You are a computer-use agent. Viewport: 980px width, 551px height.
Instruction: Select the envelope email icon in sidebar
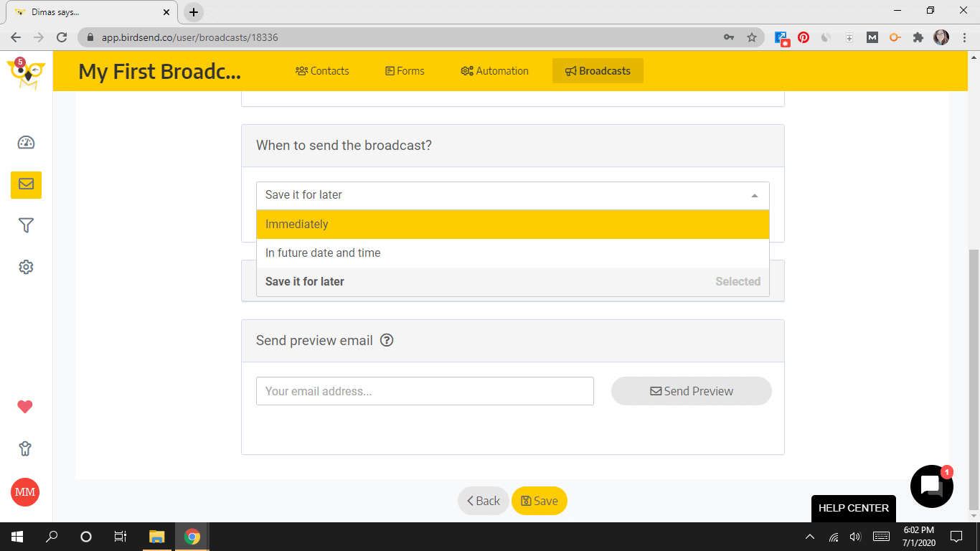point(26,184)
